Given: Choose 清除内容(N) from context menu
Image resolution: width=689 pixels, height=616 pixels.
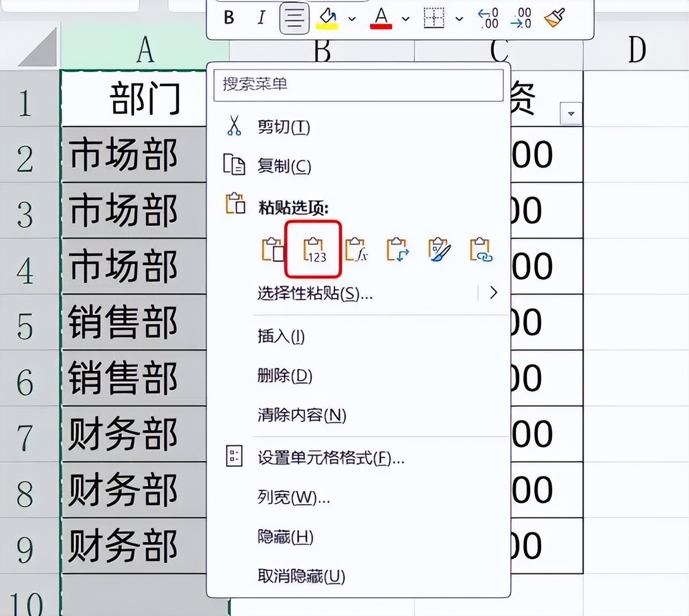Looking at the screenshot, I should click(301, 415).
